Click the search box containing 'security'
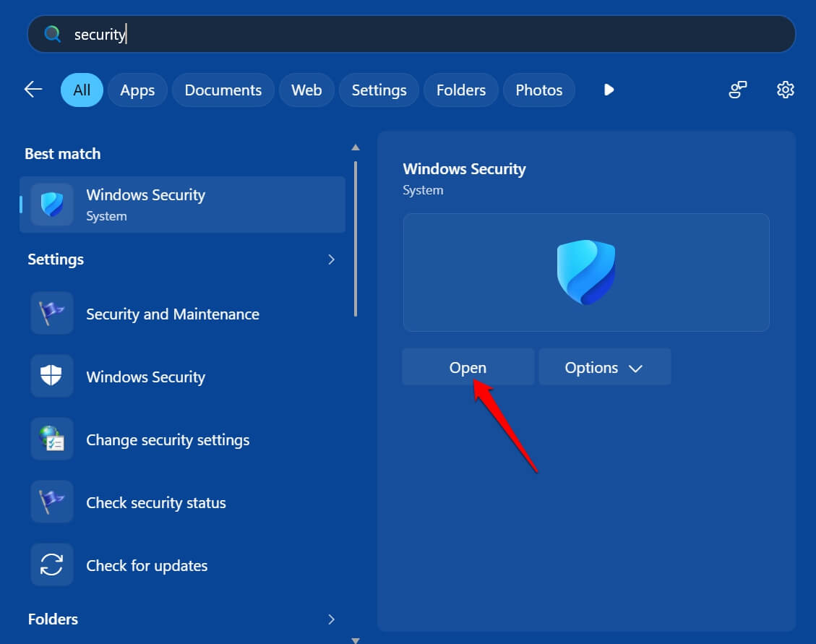Screen dimensions: 816x644 (411, 34)
